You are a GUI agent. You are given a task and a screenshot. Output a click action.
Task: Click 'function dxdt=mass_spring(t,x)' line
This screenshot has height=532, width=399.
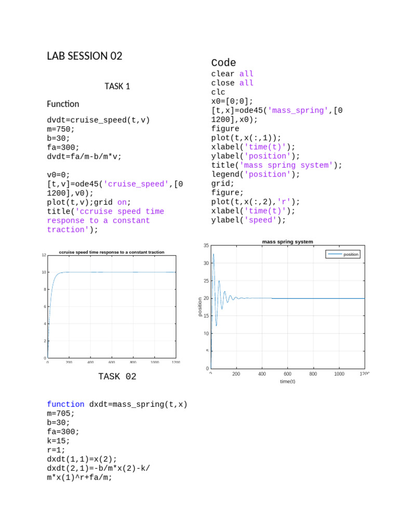[117, 404]
